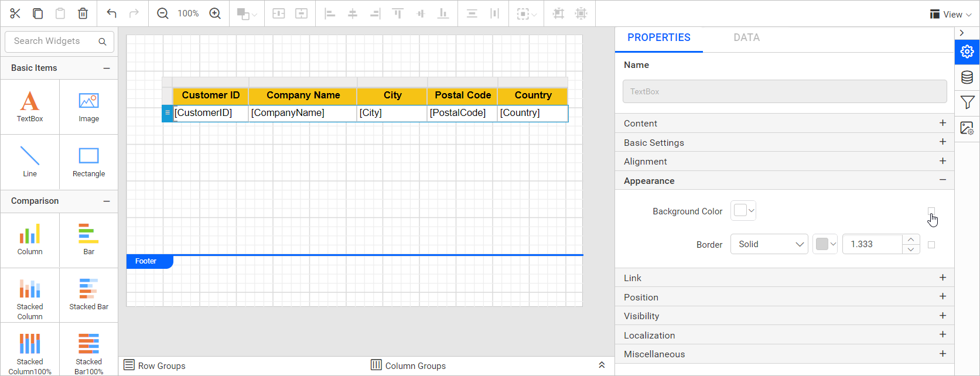Screen dimensions: 980x376
Task: Select the TextBox widget
Action: (30, 107)
